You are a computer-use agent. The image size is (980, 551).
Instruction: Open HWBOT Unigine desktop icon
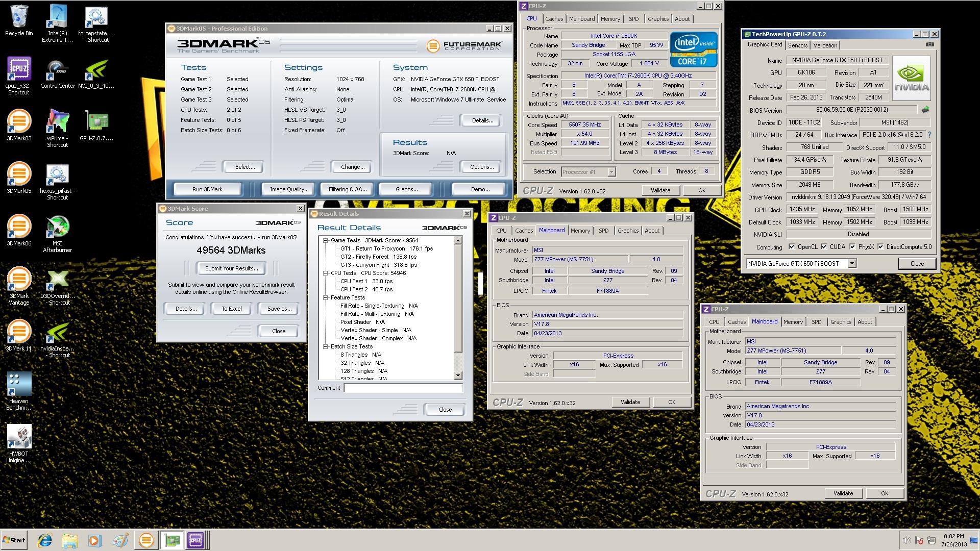(x=19, y=443)
